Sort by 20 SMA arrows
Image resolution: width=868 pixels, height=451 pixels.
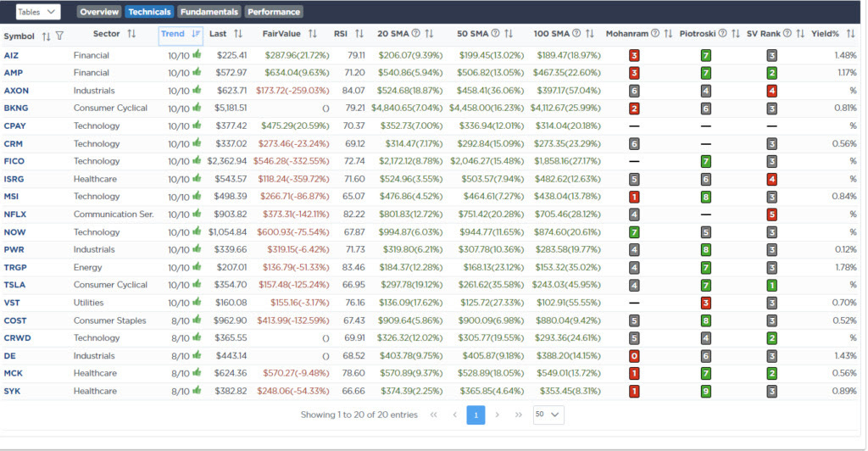(429, 34)
